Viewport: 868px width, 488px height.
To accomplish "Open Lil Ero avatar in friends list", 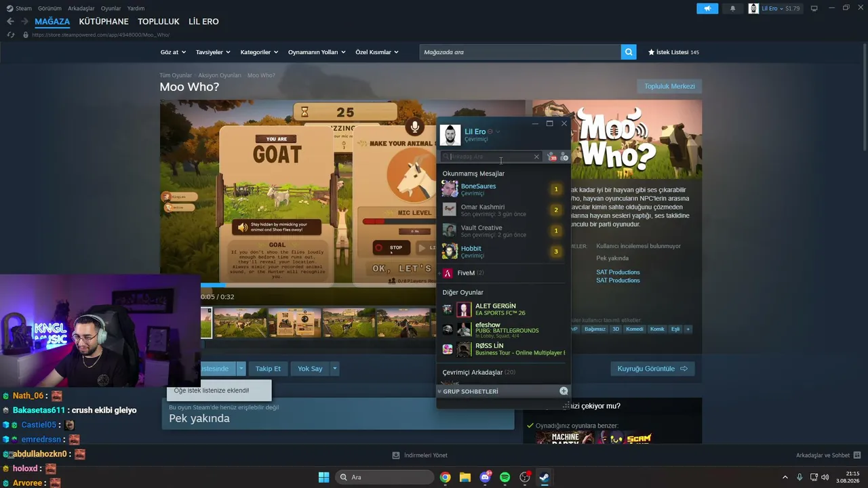I will 450,135.
